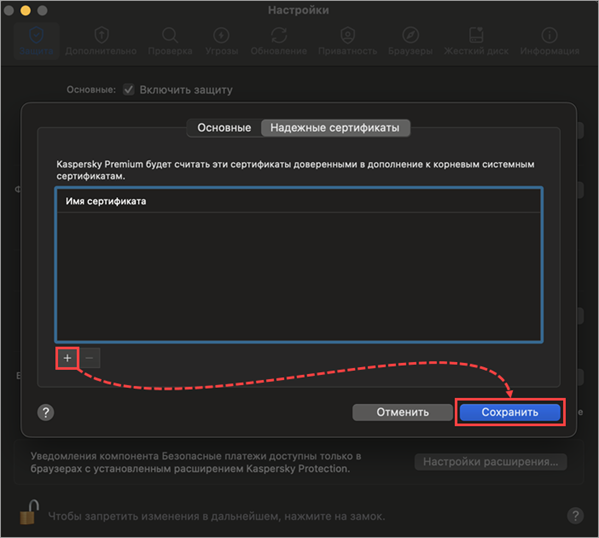The image size is (599, 538).
Task: Select the Надежные сертификаты tab
Action: point(335,128)
